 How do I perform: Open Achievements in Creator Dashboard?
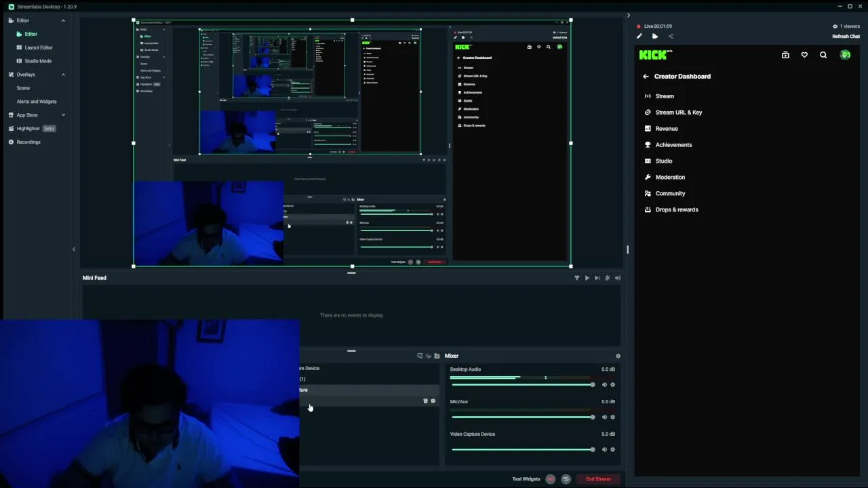point(668,145)
